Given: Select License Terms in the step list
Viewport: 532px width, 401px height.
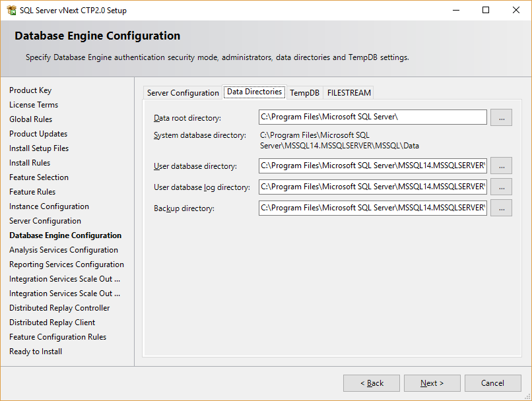Looking at the screenshot, I should tap(34, 105).
